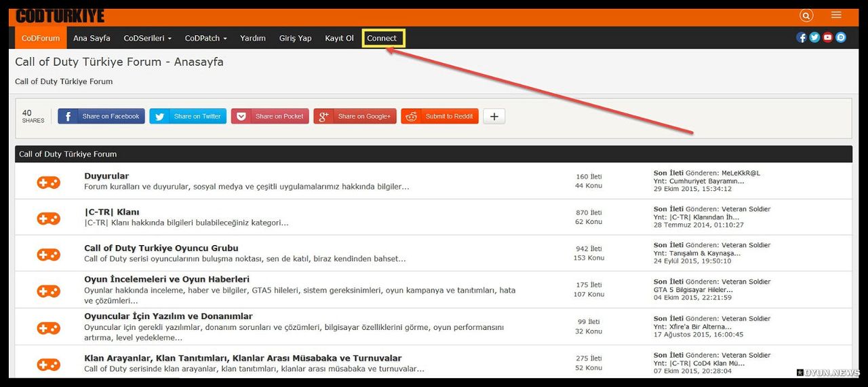Click Submit to Reddit button
868x387 pixels.
point(439,116)
